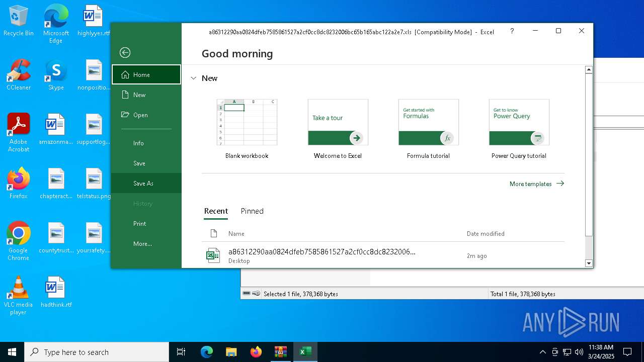644x362 pixels.
Task: Click the Date modified column header
Action: [x=486, y=233]
